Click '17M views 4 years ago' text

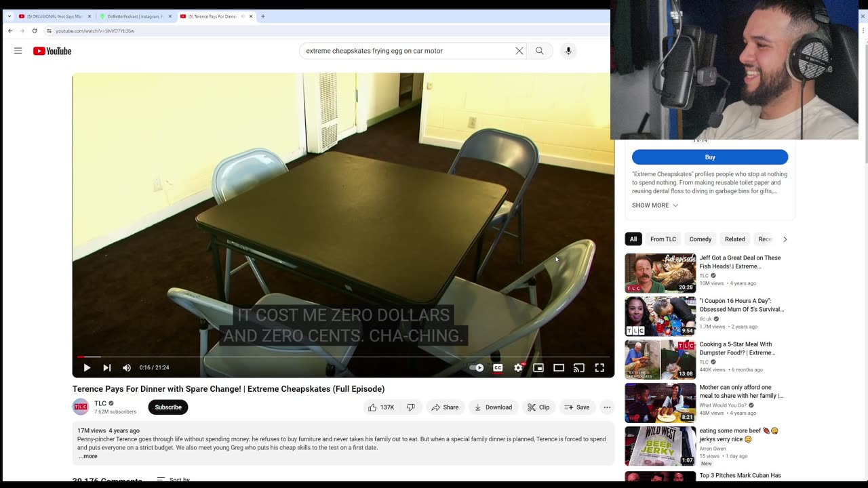(108, 430)
